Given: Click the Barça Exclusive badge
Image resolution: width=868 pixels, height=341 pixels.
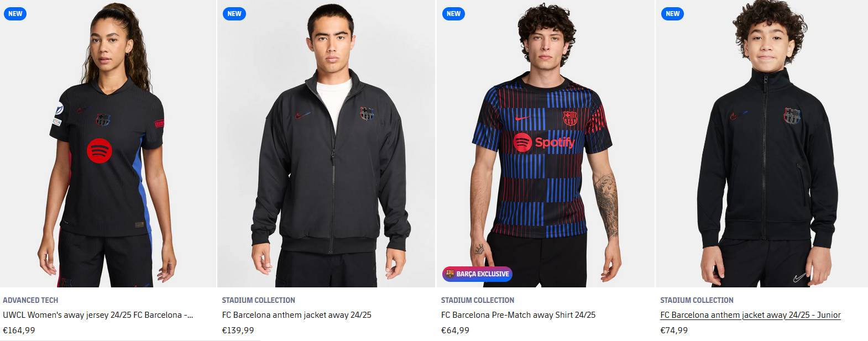Looking at the screenshot, I should 477,274.
